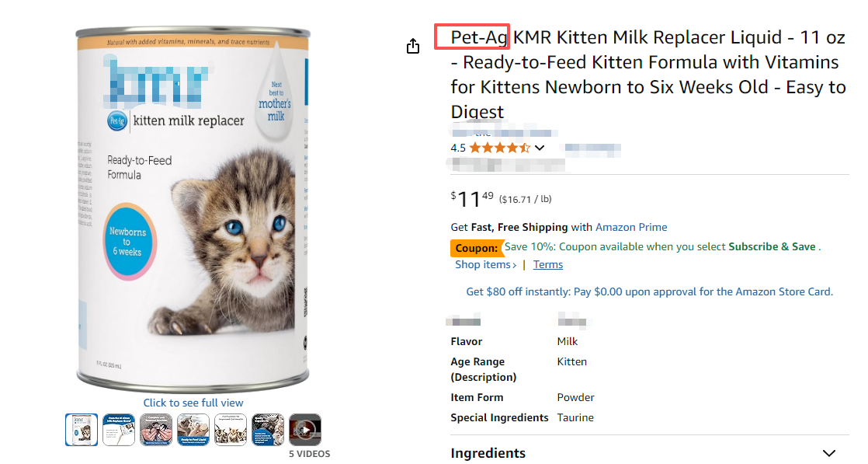Image resolution: width=868 pixels, height=464 pixels.
Task: Click the share icon beside the product title
Action: click(413, 47)
